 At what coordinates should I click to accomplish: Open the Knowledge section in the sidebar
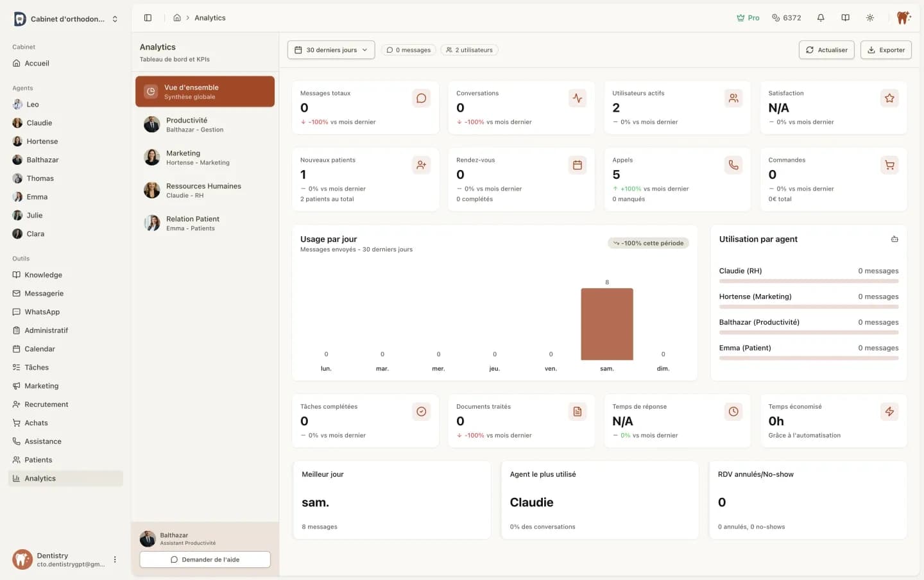point(43,275)
